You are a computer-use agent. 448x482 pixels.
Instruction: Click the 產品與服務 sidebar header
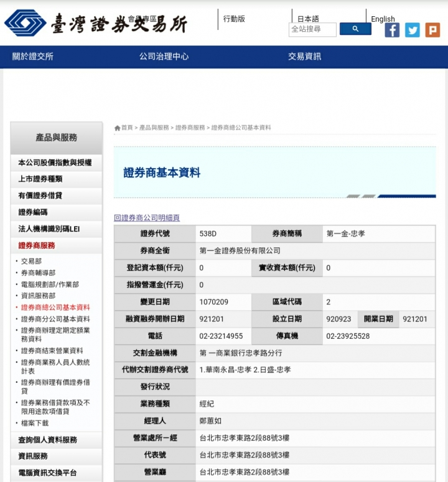pyautogui.click(x=57, y=138)
